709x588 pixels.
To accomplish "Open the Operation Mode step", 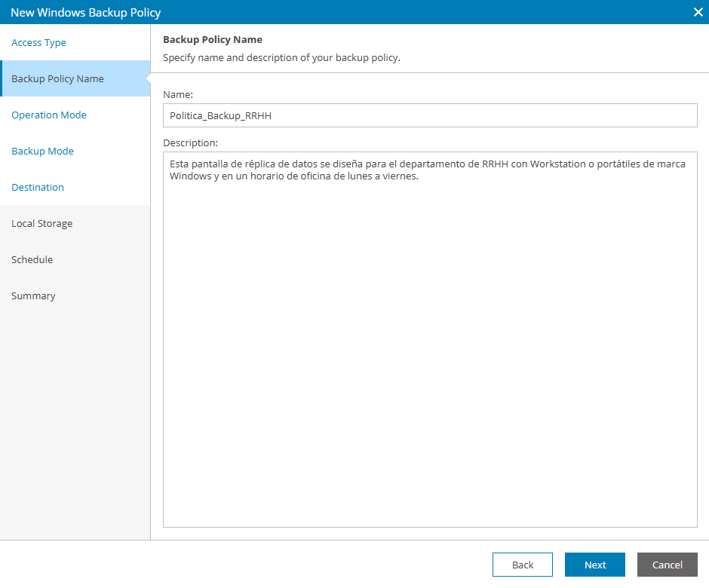I will point(49,115).
